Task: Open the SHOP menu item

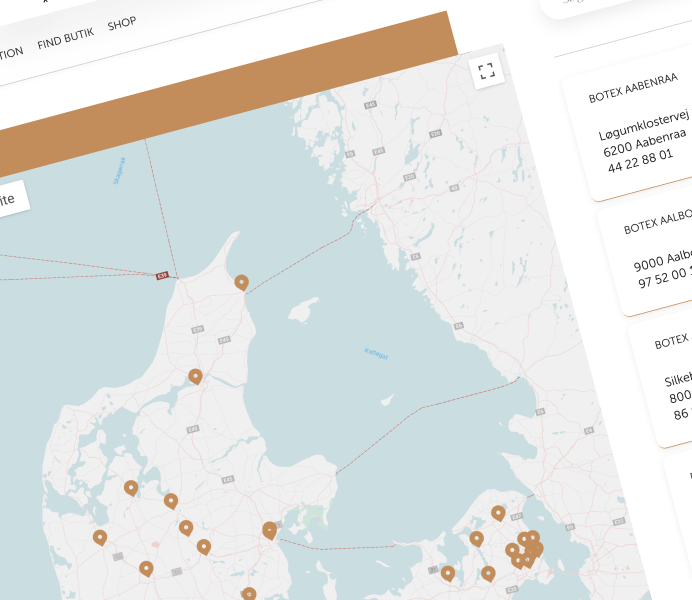Action: [122, 23]
